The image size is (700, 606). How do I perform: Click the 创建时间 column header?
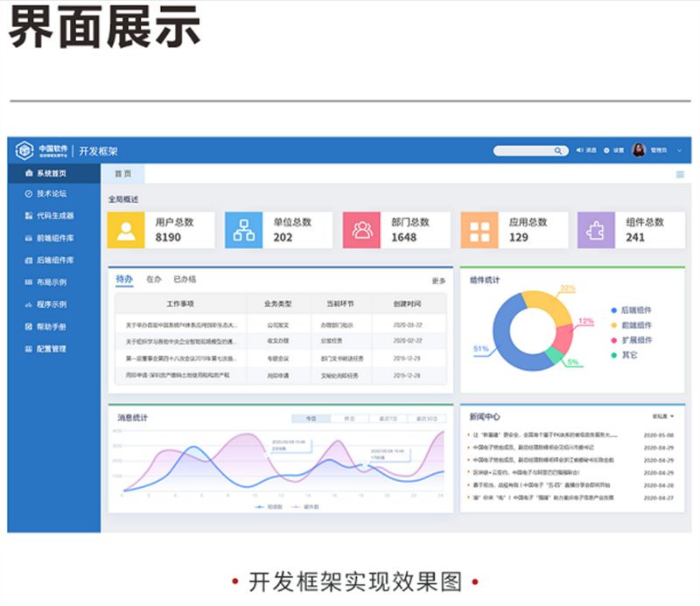pos(407,304)
